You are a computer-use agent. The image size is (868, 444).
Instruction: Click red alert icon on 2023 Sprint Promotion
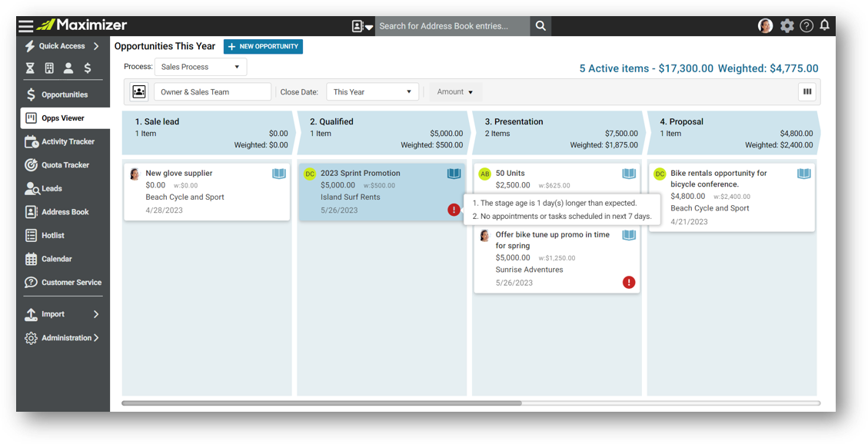tap(454, 210)
